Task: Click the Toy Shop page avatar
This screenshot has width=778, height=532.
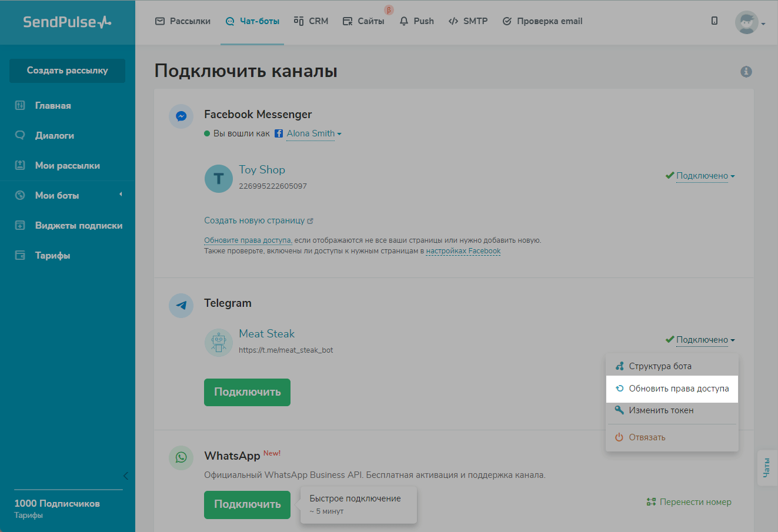Action: (219, 179)
